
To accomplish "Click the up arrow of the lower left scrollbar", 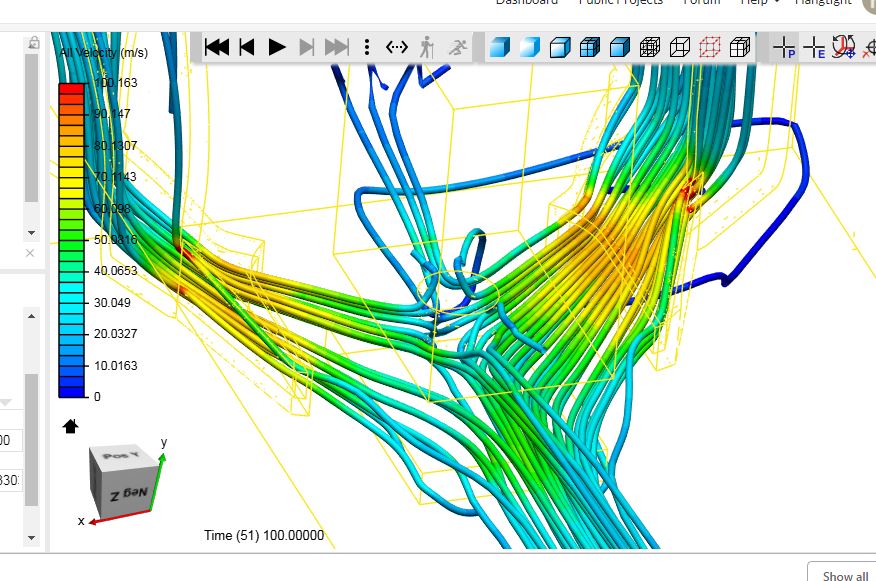I will (31, 316).
